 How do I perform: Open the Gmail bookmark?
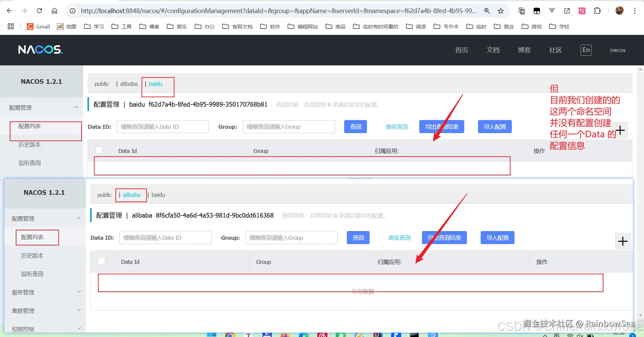click(39, 26)
